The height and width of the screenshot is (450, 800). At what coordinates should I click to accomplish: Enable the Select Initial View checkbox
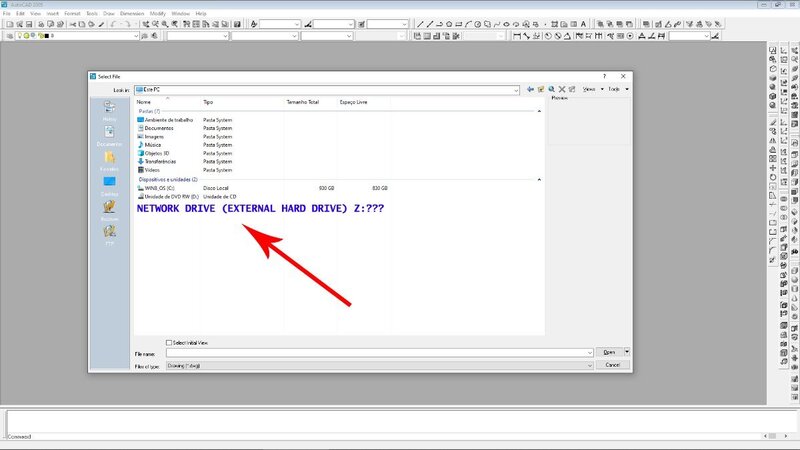169,342
